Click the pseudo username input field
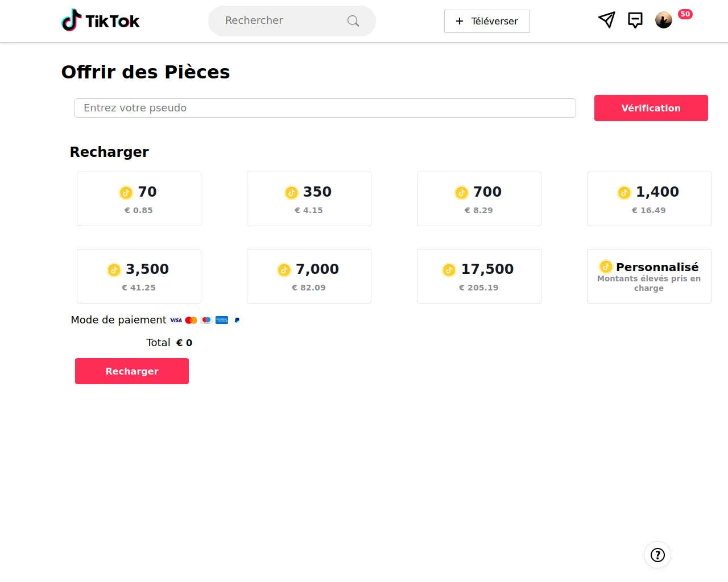This screenshot has height=582, width=728. (x=325, y=108)
